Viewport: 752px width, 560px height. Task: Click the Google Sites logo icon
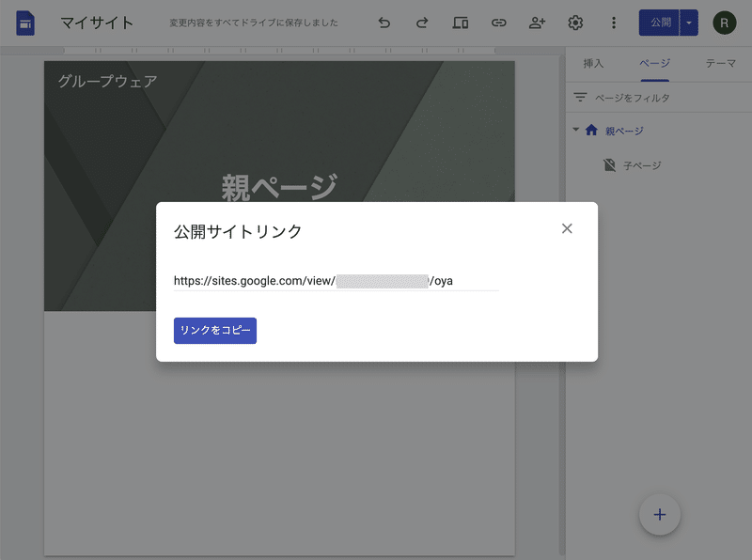click(x=25, y=23)
